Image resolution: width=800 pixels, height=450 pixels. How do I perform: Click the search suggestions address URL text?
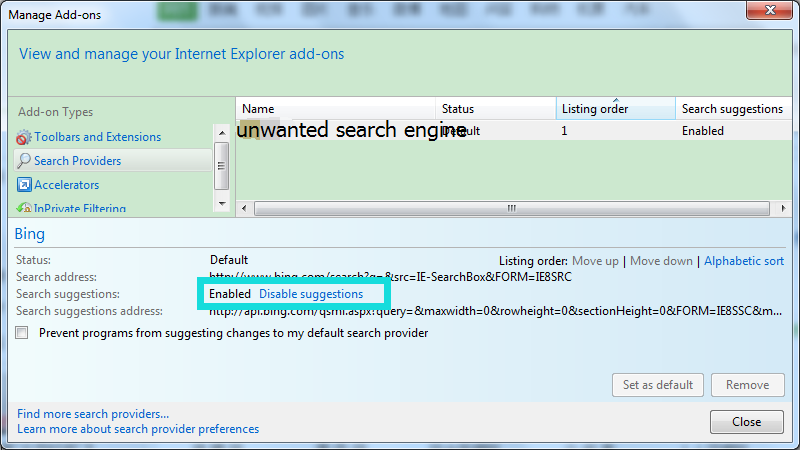coord(495,311)
